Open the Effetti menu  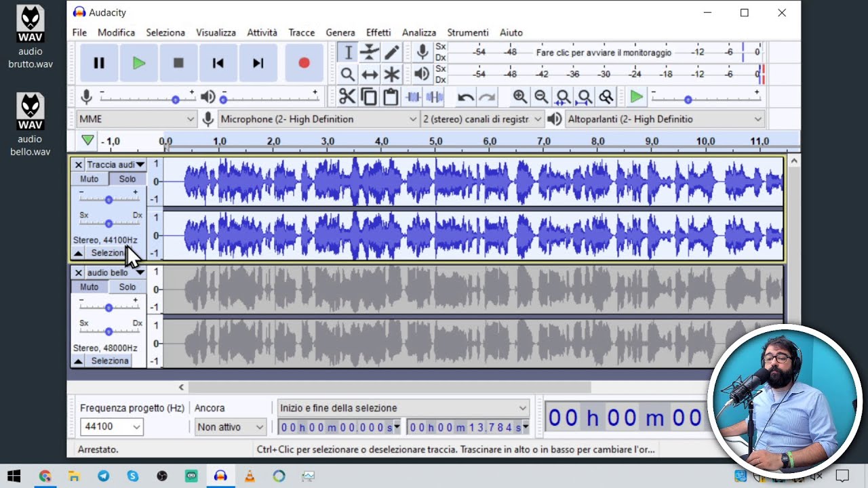click(x=378, y=33)
